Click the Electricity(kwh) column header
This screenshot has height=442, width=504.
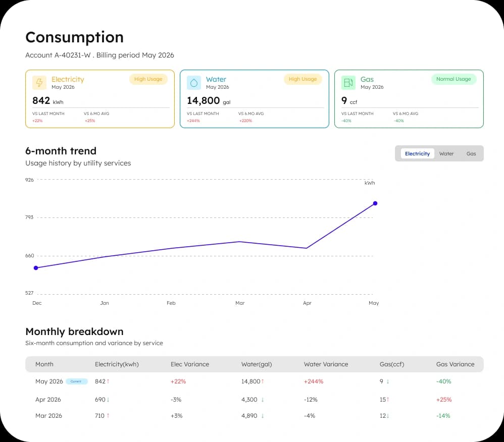coord(117,364)
